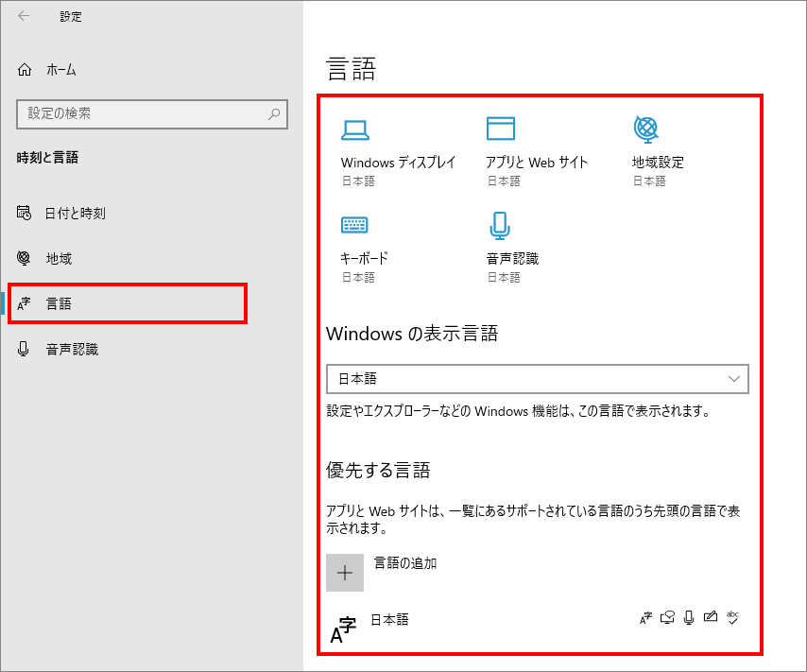Select the 日本語 language entry in the list
Viewport: 807px width, 672px height.
coord(538,628)
